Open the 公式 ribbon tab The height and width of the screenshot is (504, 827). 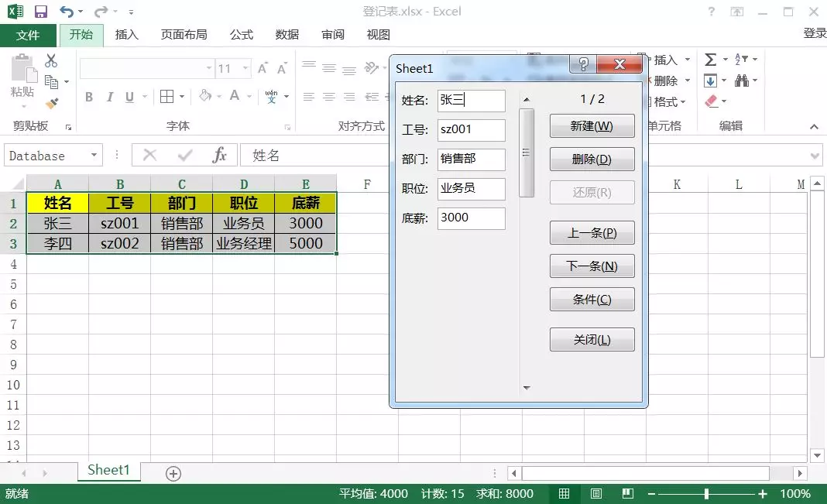pyautogui.click(x=242, y=35)
